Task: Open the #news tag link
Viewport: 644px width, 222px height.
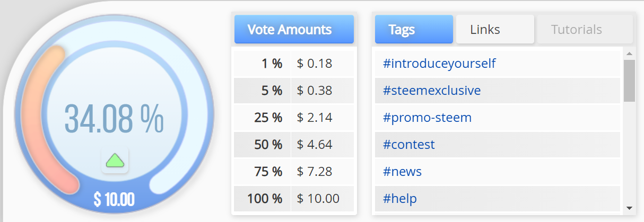Action: click(402, 172)
